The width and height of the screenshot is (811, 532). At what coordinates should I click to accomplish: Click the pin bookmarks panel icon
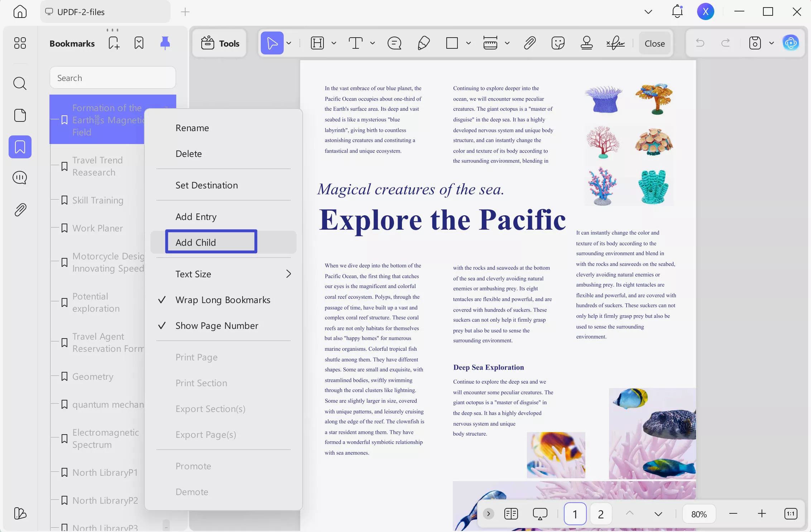click(165, 43)
